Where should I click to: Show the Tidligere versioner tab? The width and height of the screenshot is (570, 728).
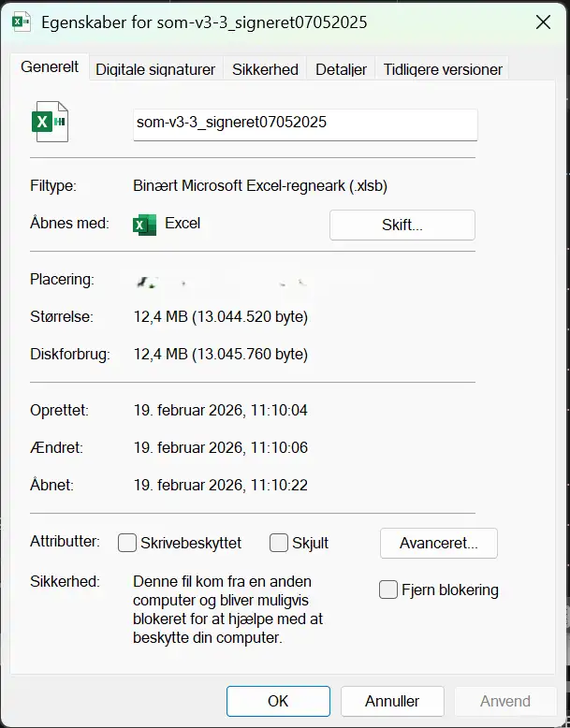pos(443,69)
